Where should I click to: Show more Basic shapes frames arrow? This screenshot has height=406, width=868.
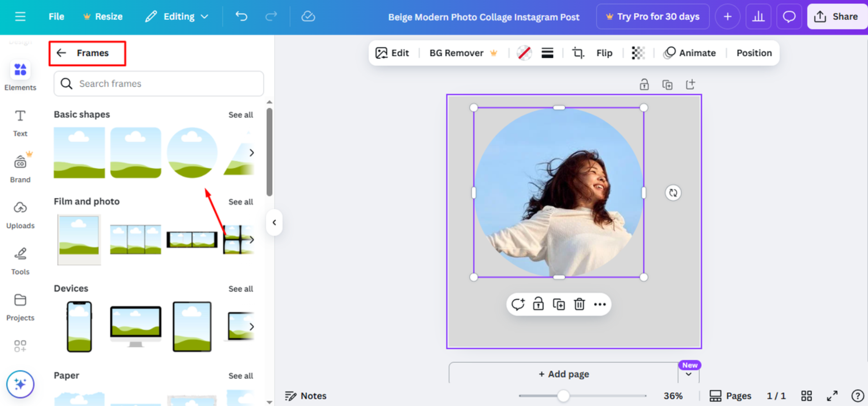(252, 153)
